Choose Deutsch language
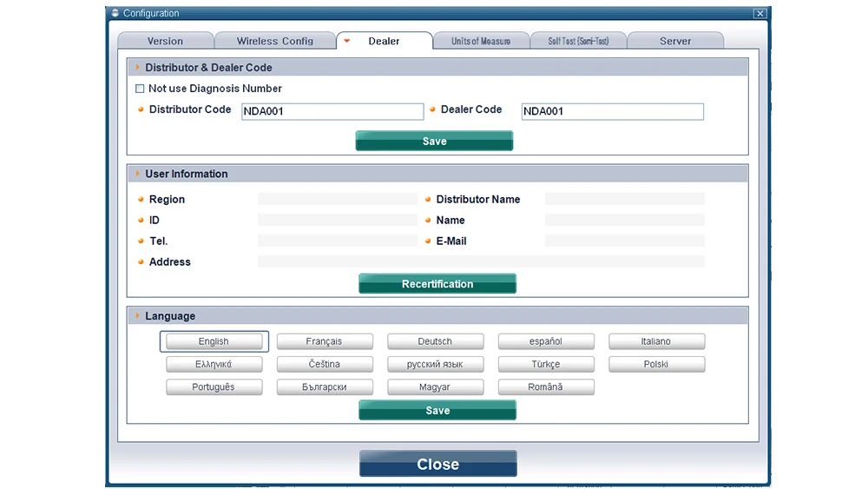The width and height of the screenshot is (868, 489). click(x=435, y=341)
